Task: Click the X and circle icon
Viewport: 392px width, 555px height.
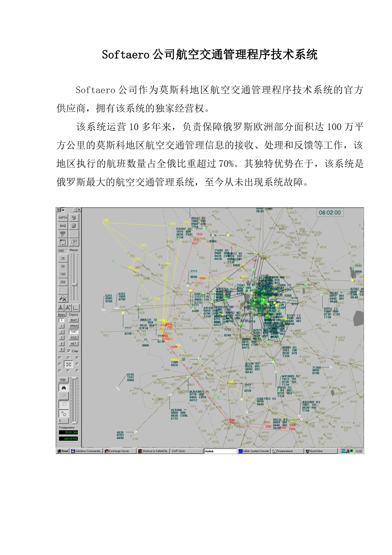Action: coord(64,413)
